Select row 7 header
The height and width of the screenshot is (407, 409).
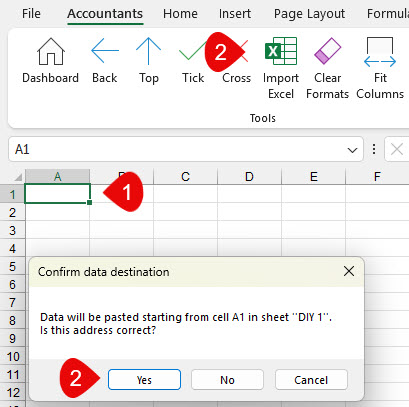point(12,302)
